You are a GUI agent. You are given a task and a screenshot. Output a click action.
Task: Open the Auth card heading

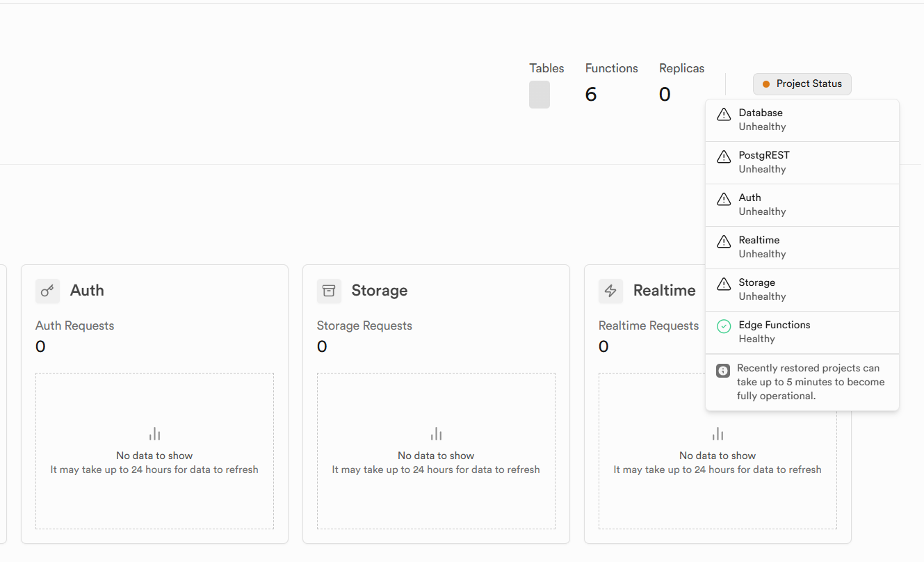(87, 291)
